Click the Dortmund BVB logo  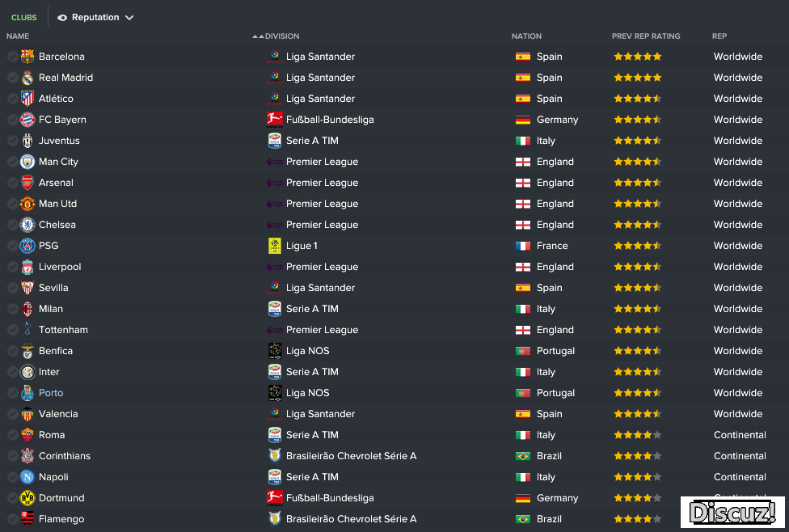pyautogui.click(x=27, y=498)
